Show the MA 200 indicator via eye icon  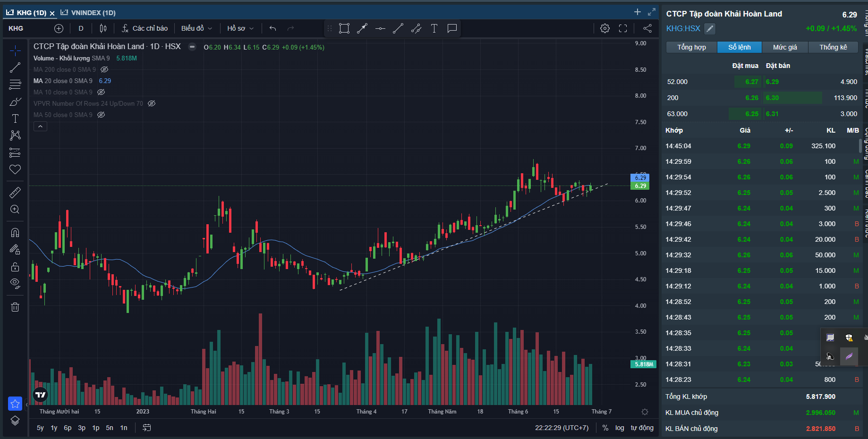[x=104, y=69]
